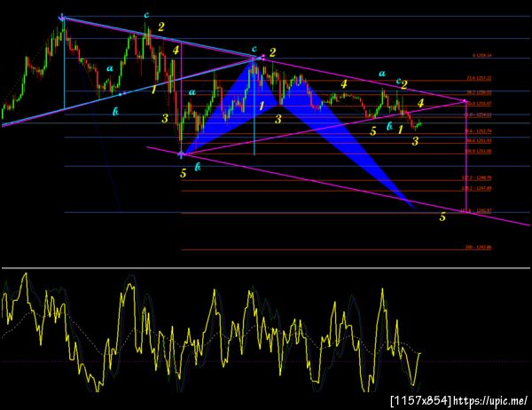Click the magenta apex point where the triangle trendlines converge
The image size is (532, 410).
(464, 101)
